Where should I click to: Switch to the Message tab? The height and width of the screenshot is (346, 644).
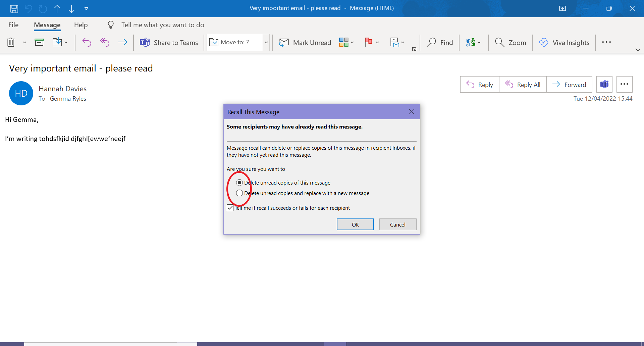47,25
